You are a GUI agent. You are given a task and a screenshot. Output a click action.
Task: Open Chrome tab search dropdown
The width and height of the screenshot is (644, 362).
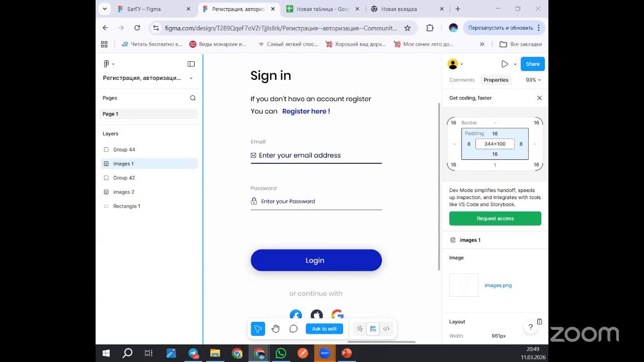click(105, 9)
